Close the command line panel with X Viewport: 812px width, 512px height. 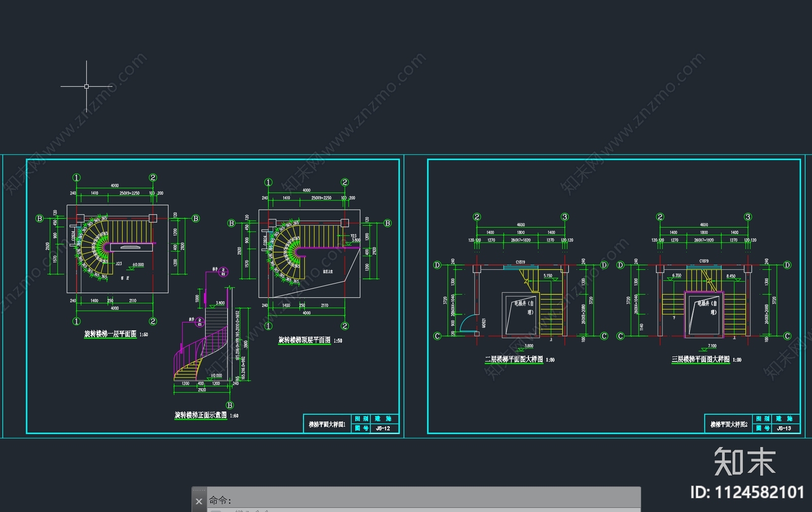pyautogui.click(x=199, y=501)
